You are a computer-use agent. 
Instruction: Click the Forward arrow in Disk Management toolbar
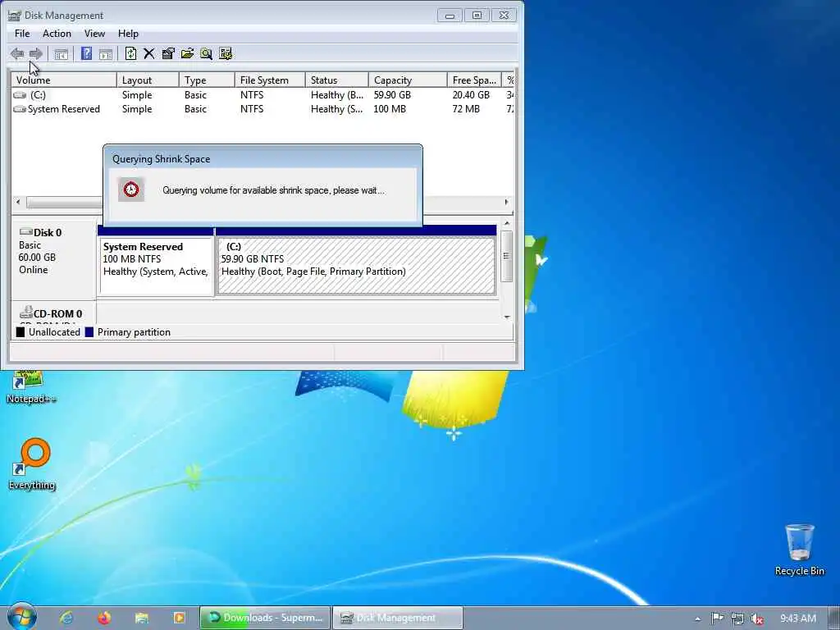(x=36, y=53)
